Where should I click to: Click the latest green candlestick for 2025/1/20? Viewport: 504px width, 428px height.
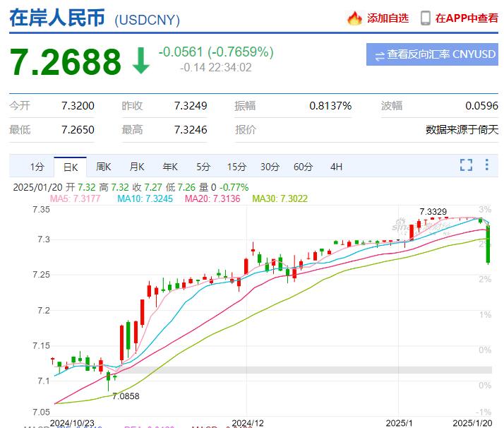[x=488, y=245]
